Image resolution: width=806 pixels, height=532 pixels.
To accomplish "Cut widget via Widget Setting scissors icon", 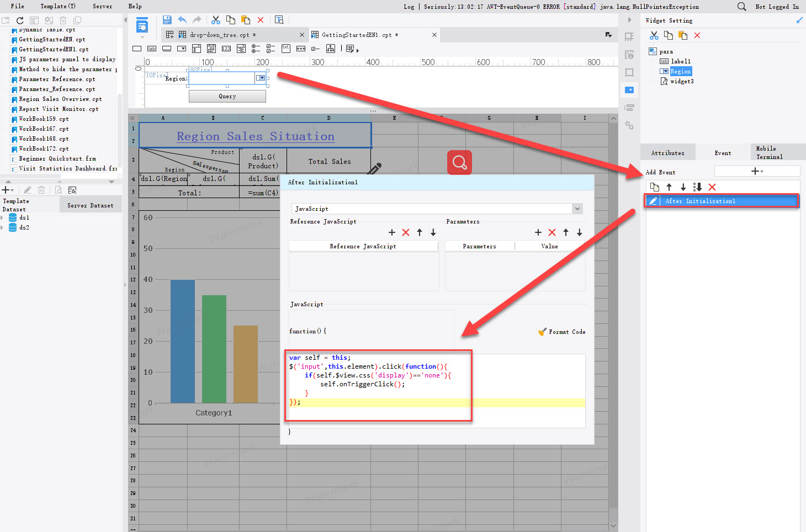I will [x=654, y=35].
